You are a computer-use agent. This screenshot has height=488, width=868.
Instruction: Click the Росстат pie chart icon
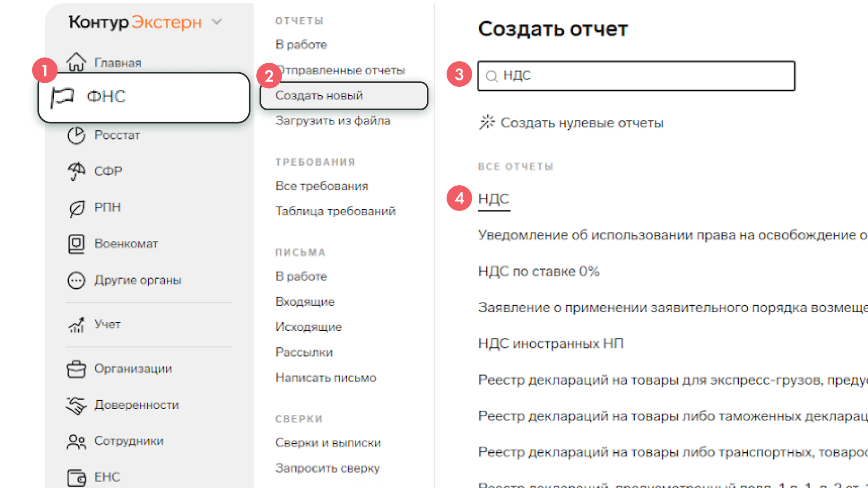point(76,135)
